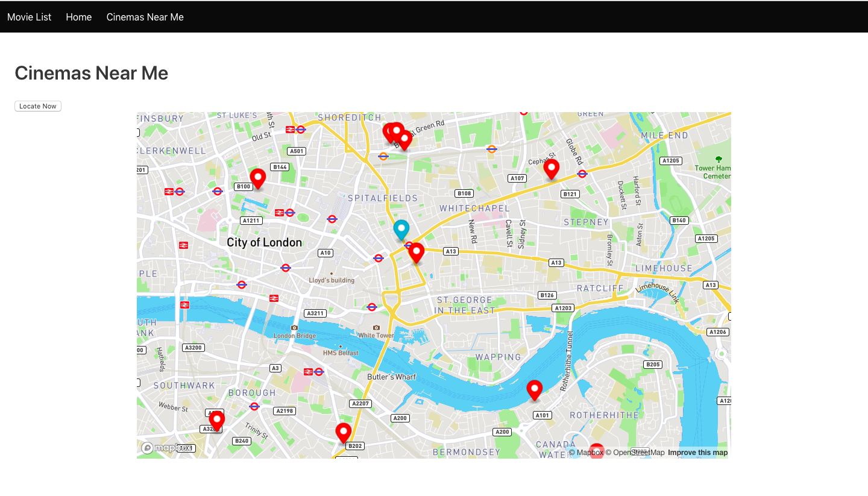The image size is (868, 496).
Task: Go to Home in navigation bar
Action: point(79,17)
